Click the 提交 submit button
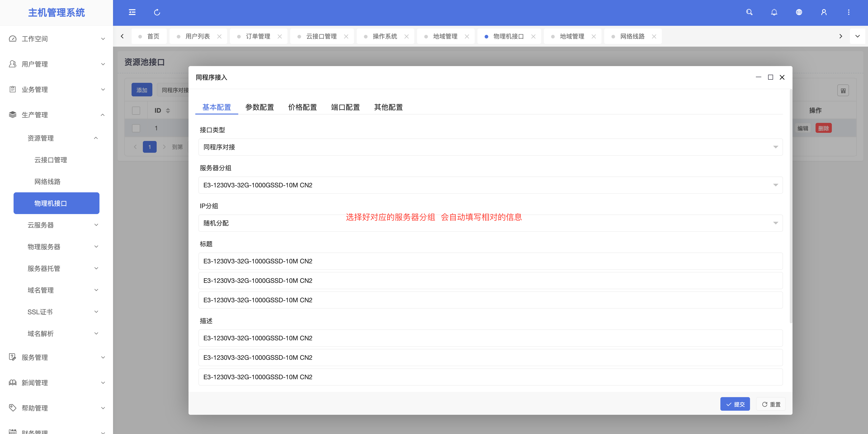 pyautogui.click(x=735, y=404)
